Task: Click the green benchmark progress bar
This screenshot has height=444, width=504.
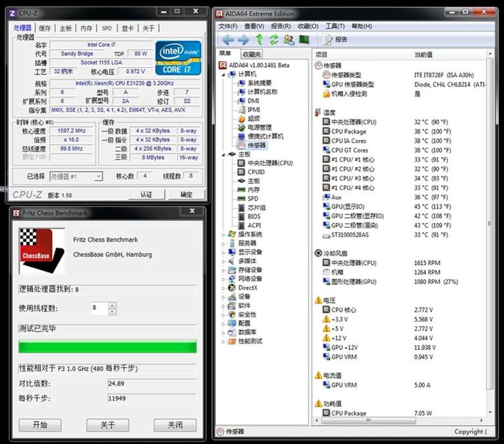Action: pos(107,347)
